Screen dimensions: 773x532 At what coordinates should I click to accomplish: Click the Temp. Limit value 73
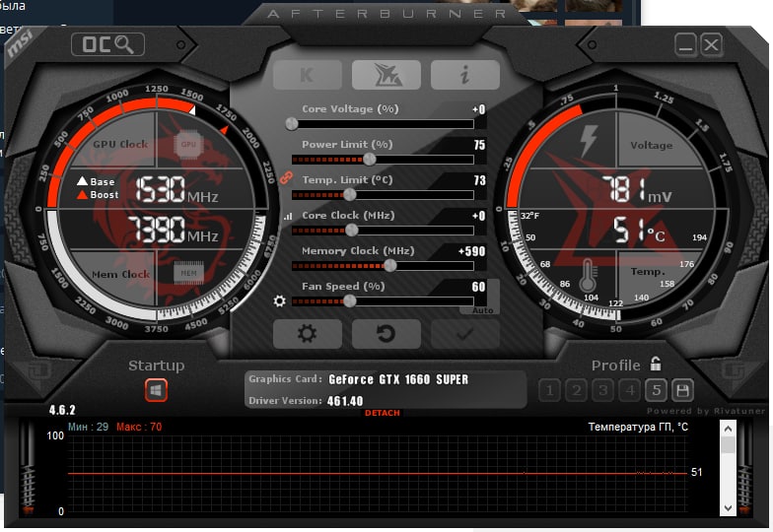pos(479,180)
